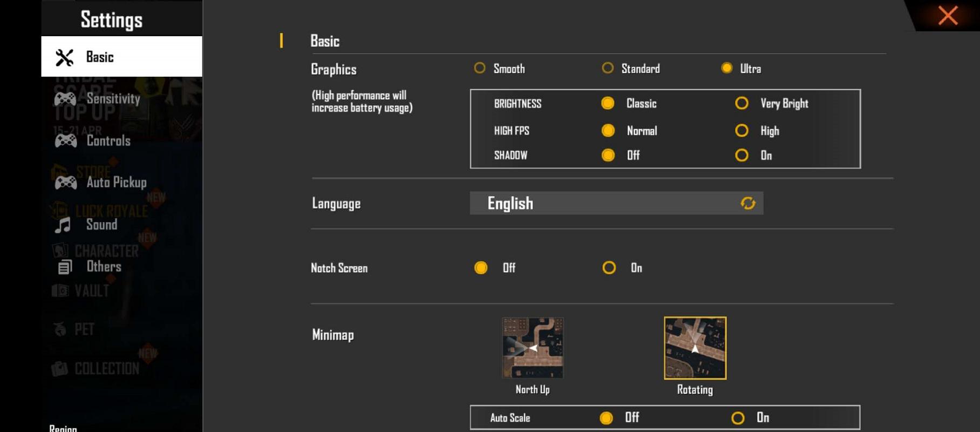Image resolution: width=980 pixels, height=432 pixels.
Task: Click the North Up caption text
Action: click(x=533, y=389)
